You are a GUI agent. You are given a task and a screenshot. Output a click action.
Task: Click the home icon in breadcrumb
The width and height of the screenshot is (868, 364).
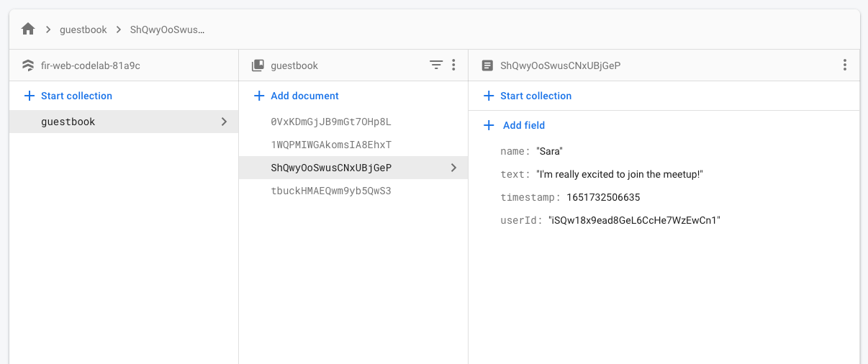point(28,29)
